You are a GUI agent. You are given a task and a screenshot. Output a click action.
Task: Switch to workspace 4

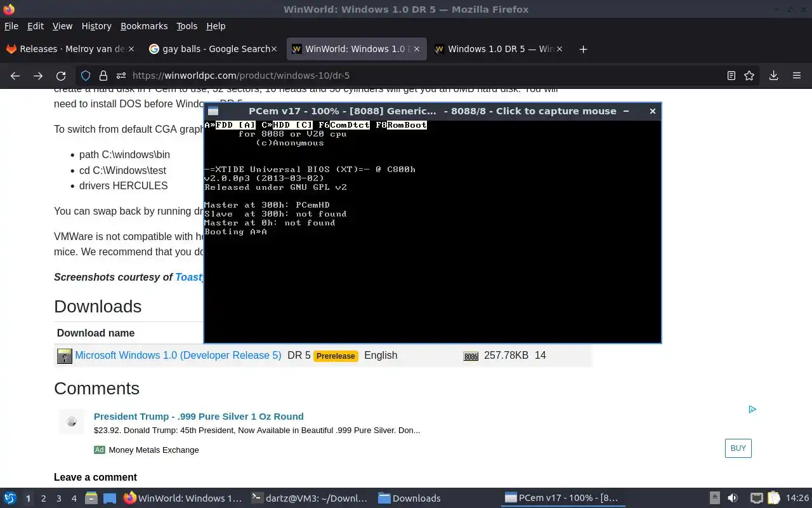74,498
